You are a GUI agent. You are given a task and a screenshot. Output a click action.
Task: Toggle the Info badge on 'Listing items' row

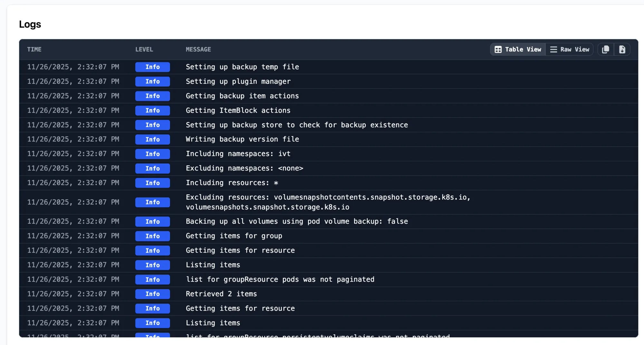[x=153, y=265]
